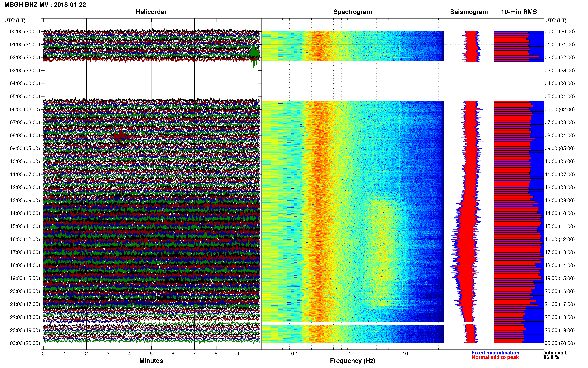Click the longest RMS bar near 02:00
588x368 pixels.
(517, 56)
